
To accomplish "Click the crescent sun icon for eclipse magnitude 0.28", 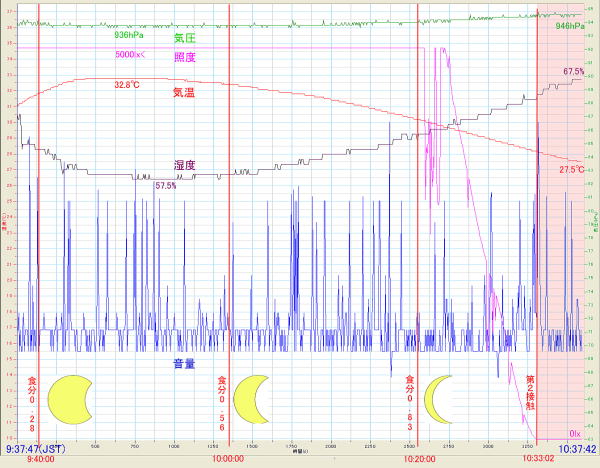I will [x=70, y=398].
